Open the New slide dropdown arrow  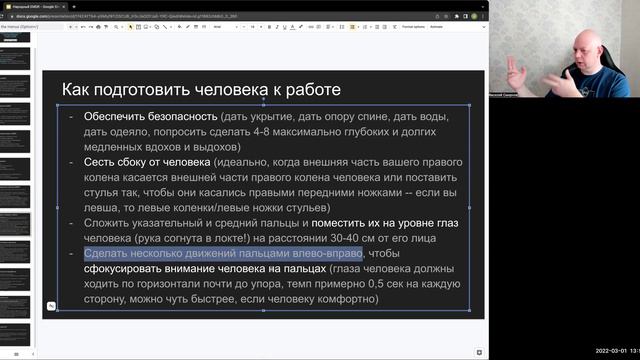tap(76, 27)
